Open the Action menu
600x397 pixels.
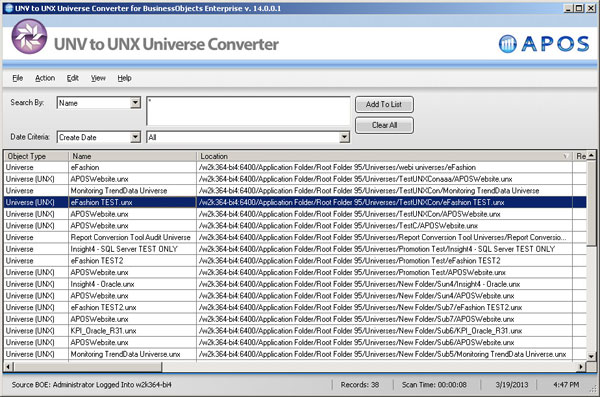click(45, 78)
